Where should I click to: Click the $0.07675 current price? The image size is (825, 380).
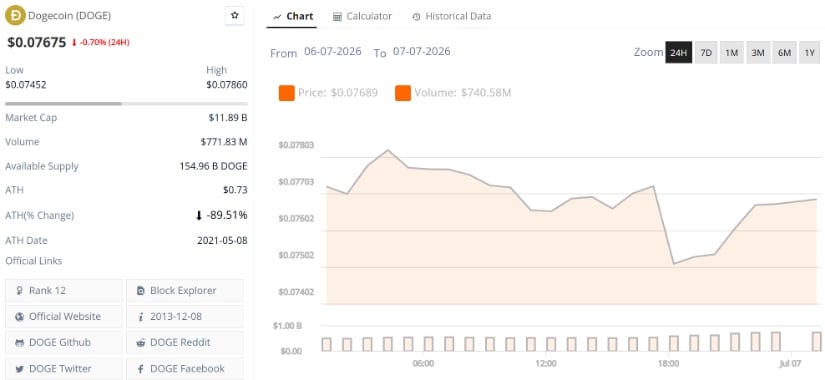37,43
